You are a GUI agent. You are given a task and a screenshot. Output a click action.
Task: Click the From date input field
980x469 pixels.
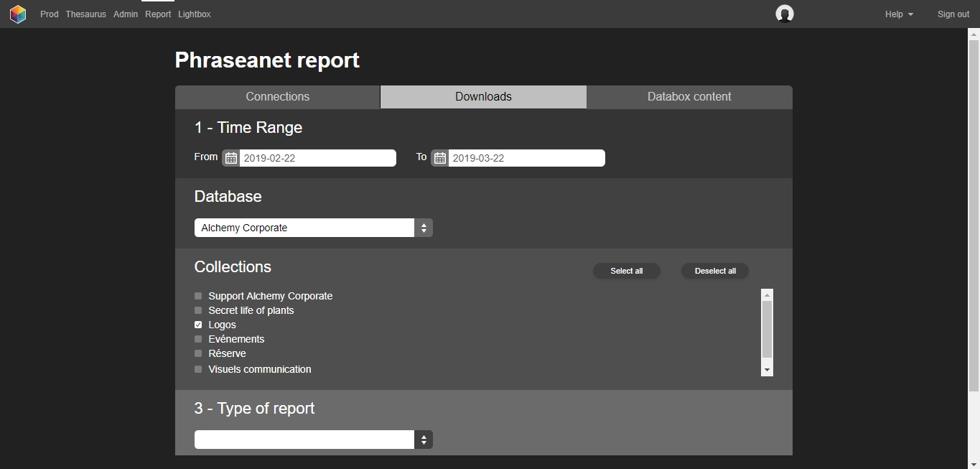(x=317, y=158)
